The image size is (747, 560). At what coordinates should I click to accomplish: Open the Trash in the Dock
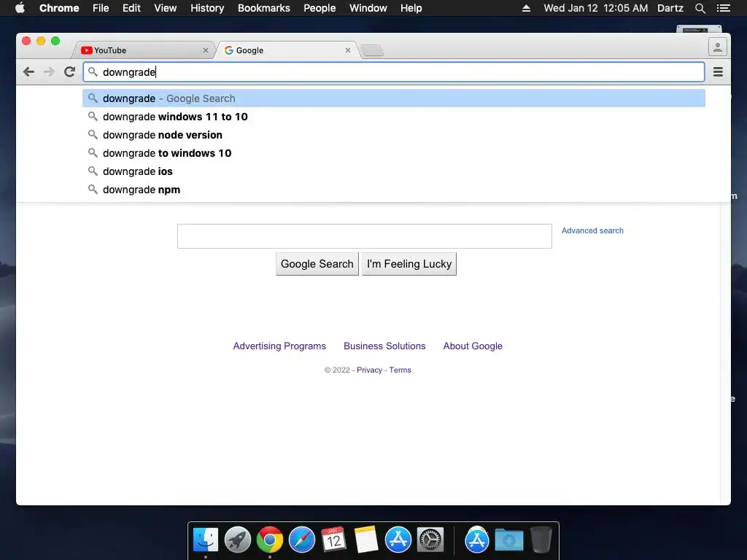click(x=541, y=540)
